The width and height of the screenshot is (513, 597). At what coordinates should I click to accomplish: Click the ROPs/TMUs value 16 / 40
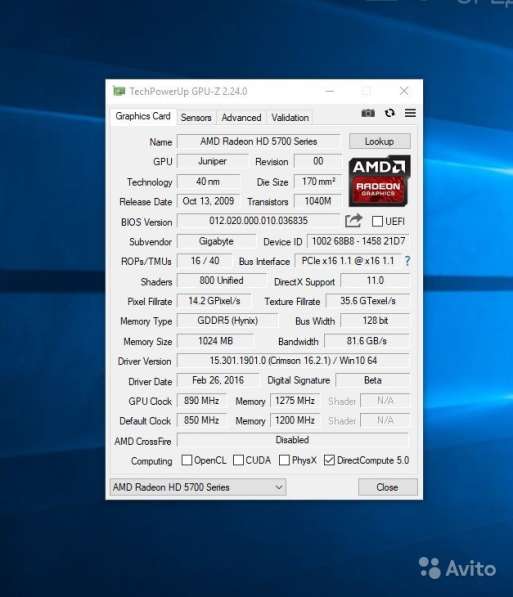tap(205, 261)
